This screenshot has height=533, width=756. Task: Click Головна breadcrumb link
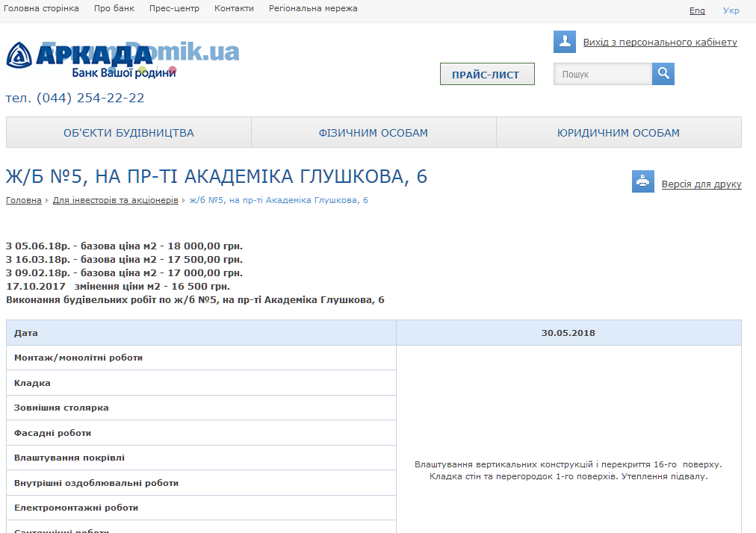[24, 200]
